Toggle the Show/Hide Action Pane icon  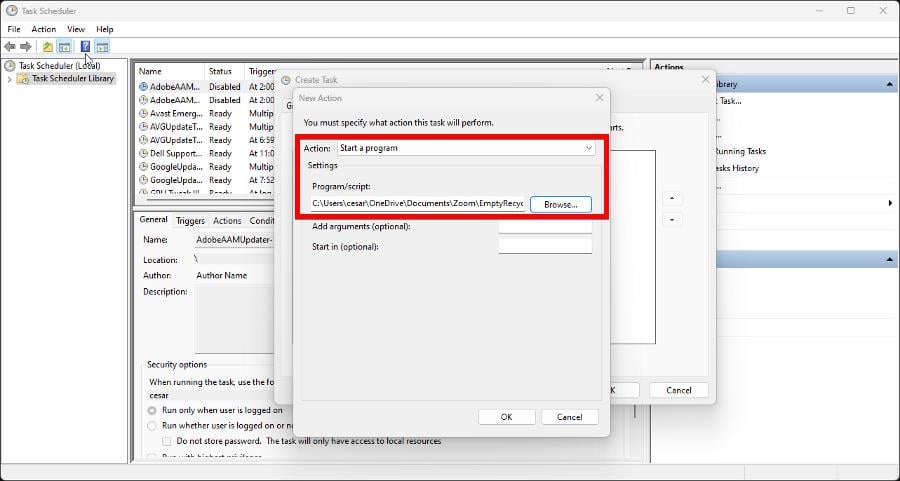coord(102,47)
